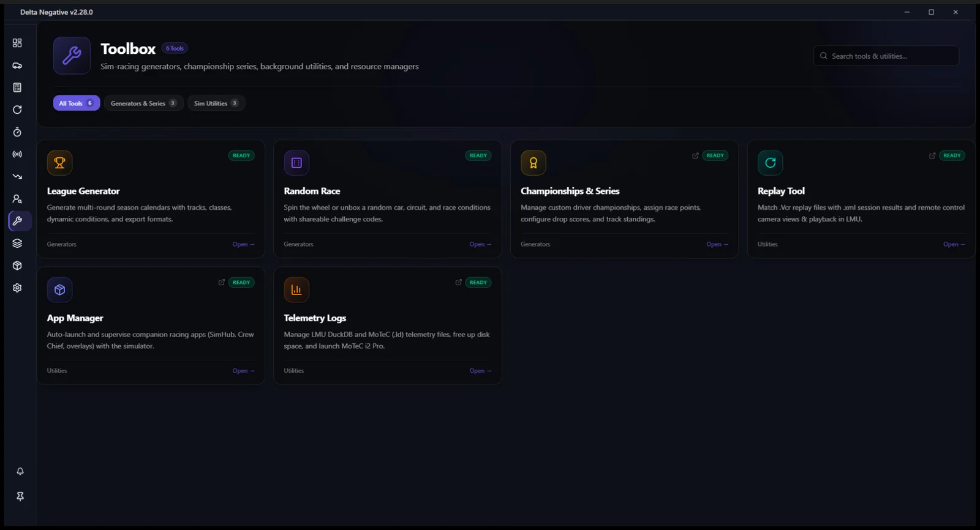Click the League Generator trophy icon
The image size is (980, 530).
(x=59, y=163)
